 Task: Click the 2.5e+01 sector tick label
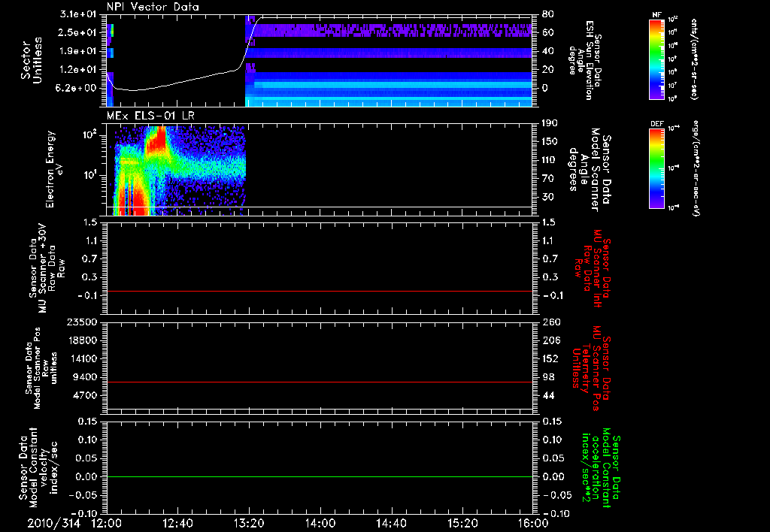pyautogui.click(x=77, y=32)
